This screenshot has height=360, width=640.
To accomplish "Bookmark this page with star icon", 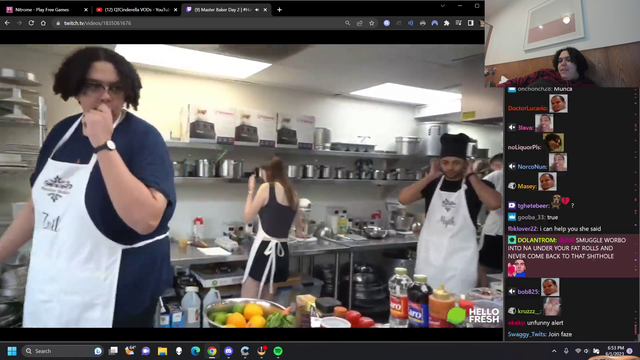I will (x=371, y=23).
